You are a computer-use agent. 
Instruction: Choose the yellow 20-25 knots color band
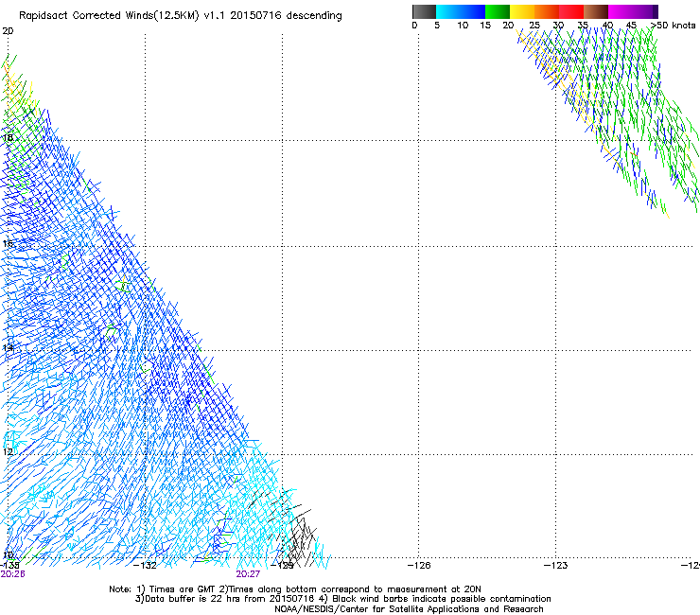point(522,11)
